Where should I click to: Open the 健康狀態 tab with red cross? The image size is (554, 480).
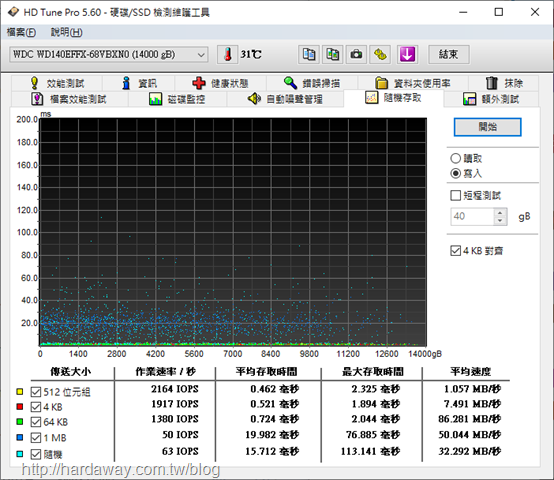(x=220, y=83)
